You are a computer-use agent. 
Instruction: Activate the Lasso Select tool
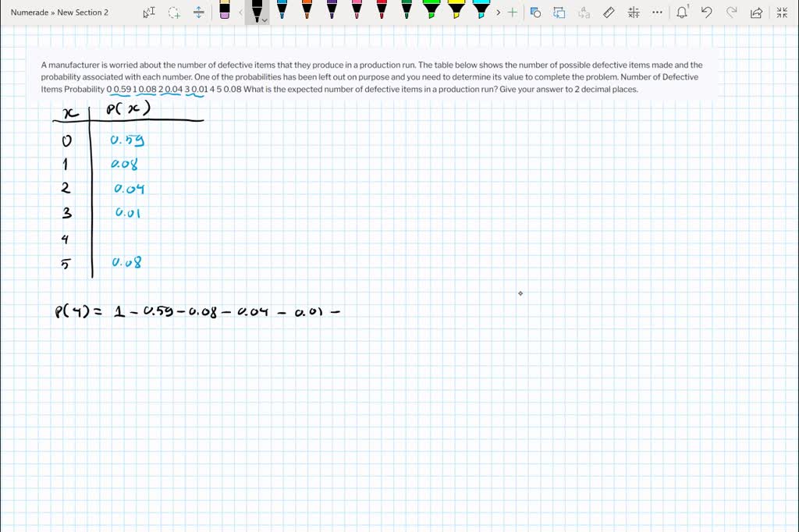[174, 12]
